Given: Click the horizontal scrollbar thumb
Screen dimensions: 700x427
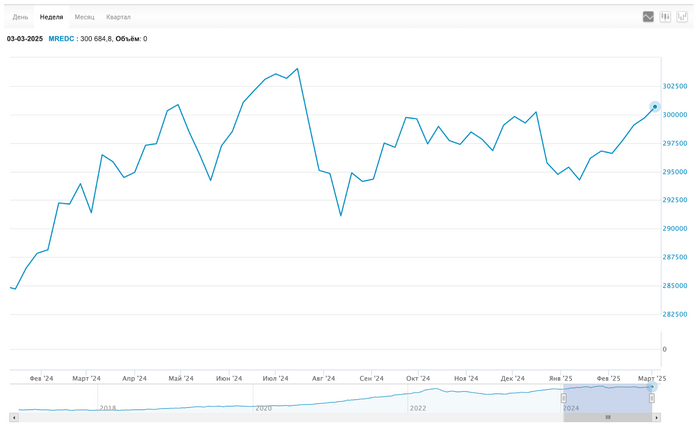Looking at the screenshot, I should (x=608, y=417).
